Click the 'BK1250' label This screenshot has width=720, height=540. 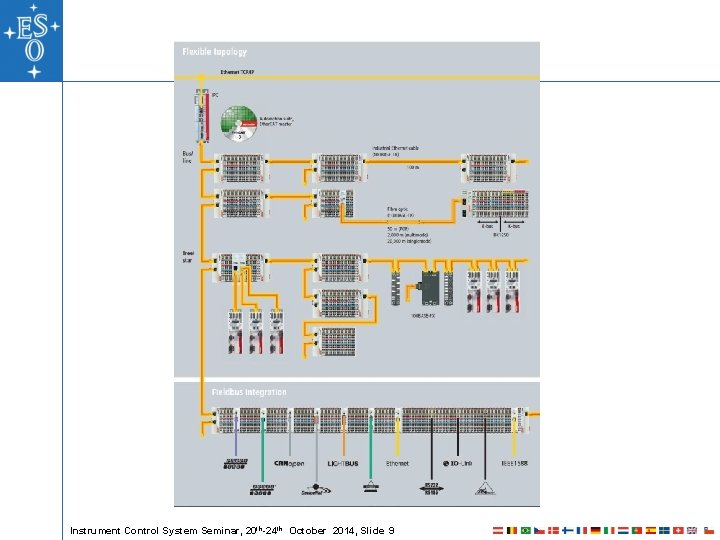pos(501,235)
